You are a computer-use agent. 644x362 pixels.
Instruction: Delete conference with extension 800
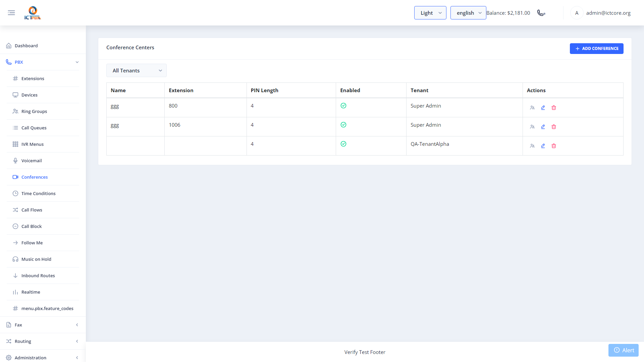click(x=554, y=108)
